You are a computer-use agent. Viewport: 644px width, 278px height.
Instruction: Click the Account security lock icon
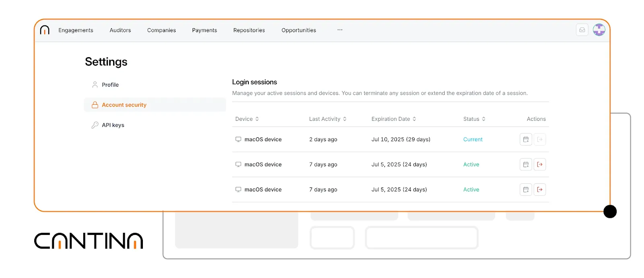(x=95, y=105)
